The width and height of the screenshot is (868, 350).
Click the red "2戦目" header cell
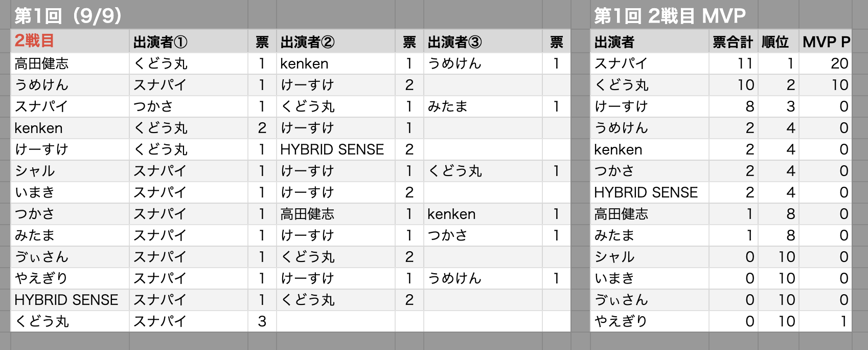pyautogui.click(x=34, y=41)
